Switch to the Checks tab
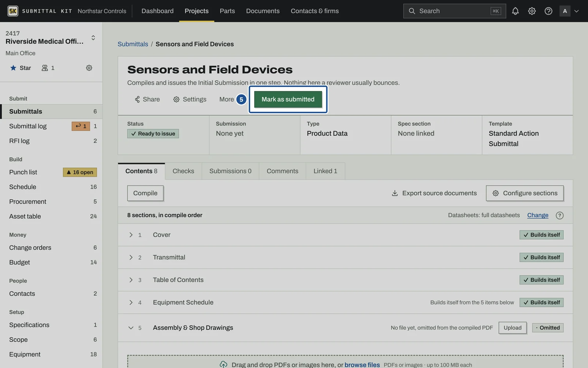588x368 pixels. tap(183, 171)
